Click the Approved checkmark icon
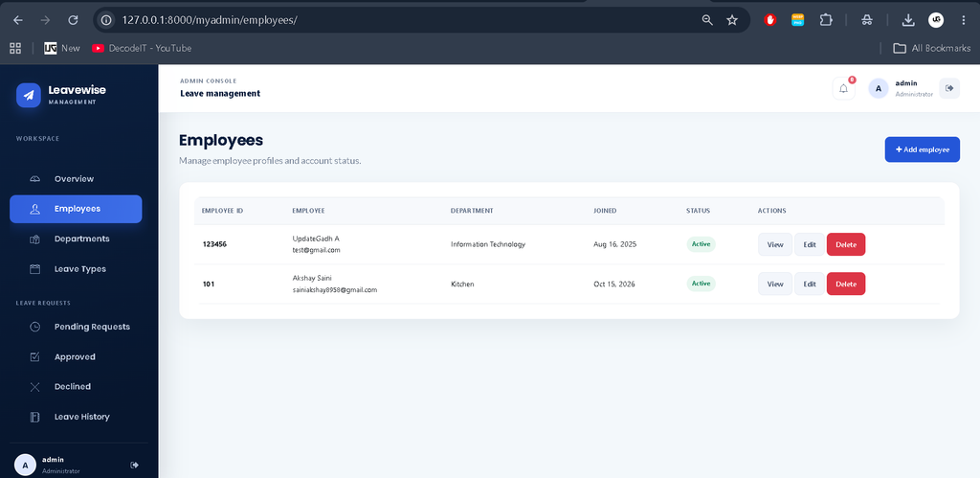Screen dimensions: 980x478 coord(35,356)
